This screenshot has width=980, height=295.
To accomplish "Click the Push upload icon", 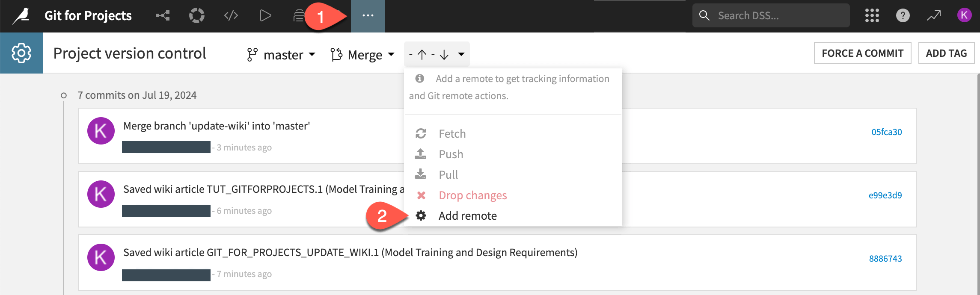I will pos(421,154).
